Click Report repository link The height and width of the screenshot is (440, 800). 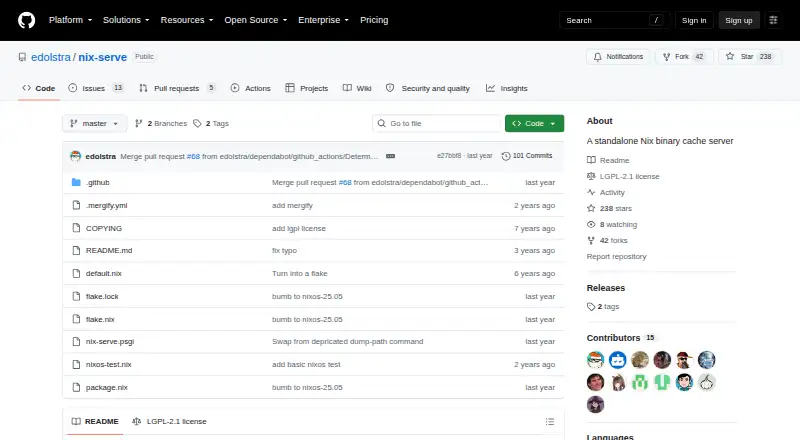click(x=616, y=256)
